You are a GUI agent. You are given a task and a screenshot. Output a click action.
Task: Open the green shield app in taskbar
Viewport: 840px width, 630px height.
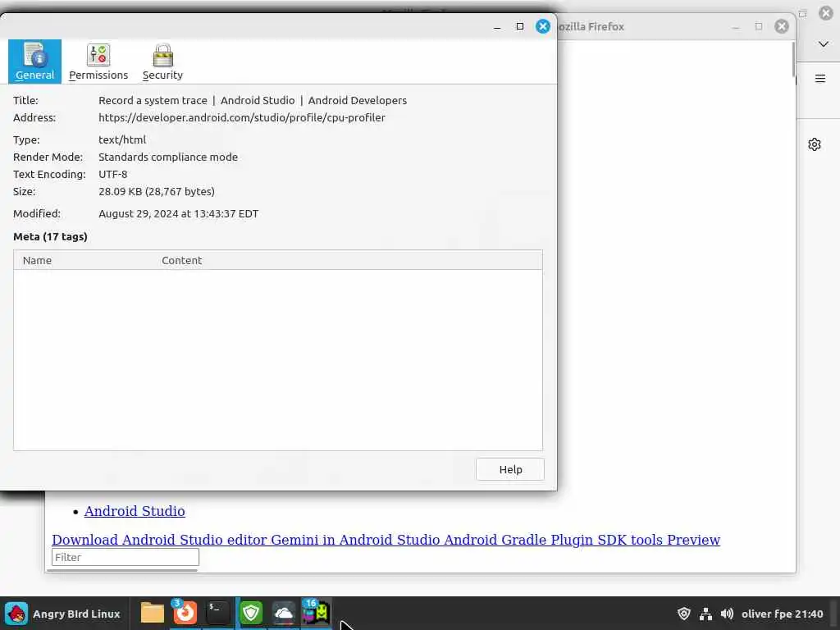click(x=251, y=613)
